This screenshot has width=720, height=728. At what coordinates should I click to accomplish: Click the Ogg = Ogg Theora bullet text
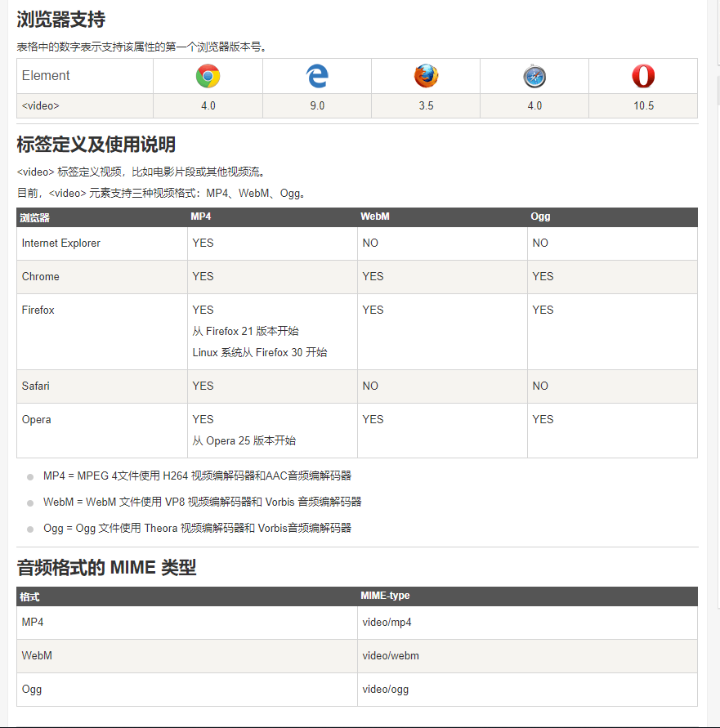coord(197,529)
